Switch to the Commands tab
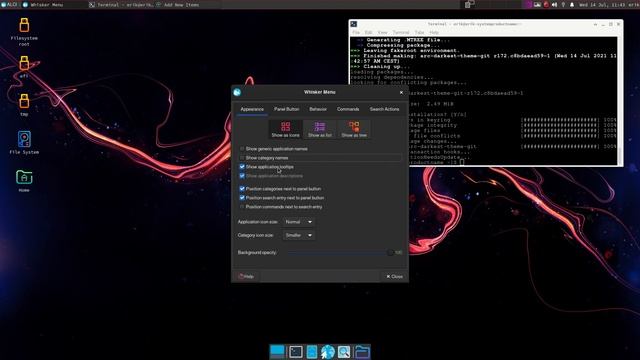The image size is (640, 360). click(348, 109)
